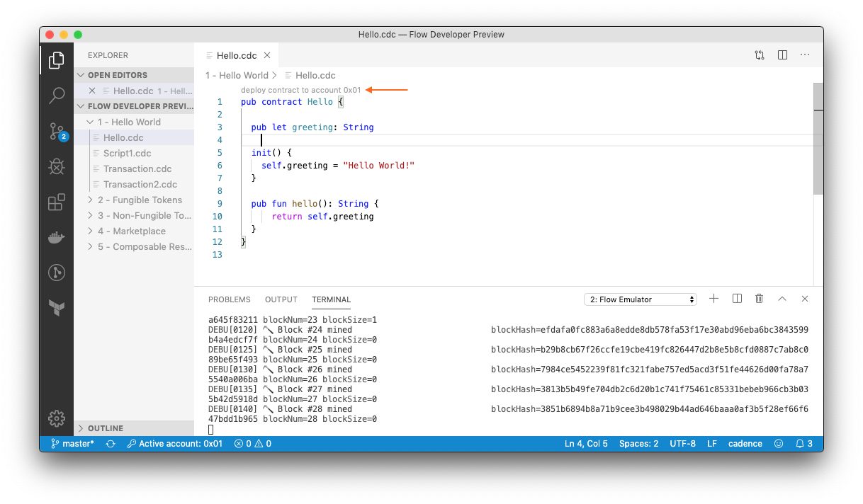Open Transaction.cdc file
Screen dimensions: 863x504
(x=134, y=168)
